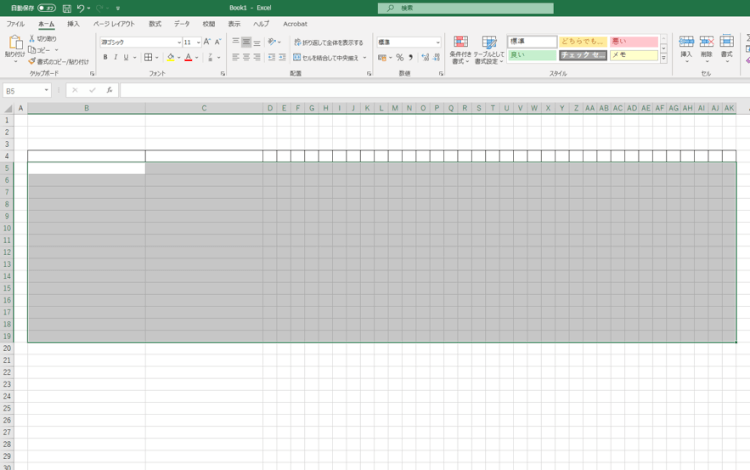Viewport: 750px width, 470px height.
Task: Click the Undo arrow icon
Action: tap(81, 8)
